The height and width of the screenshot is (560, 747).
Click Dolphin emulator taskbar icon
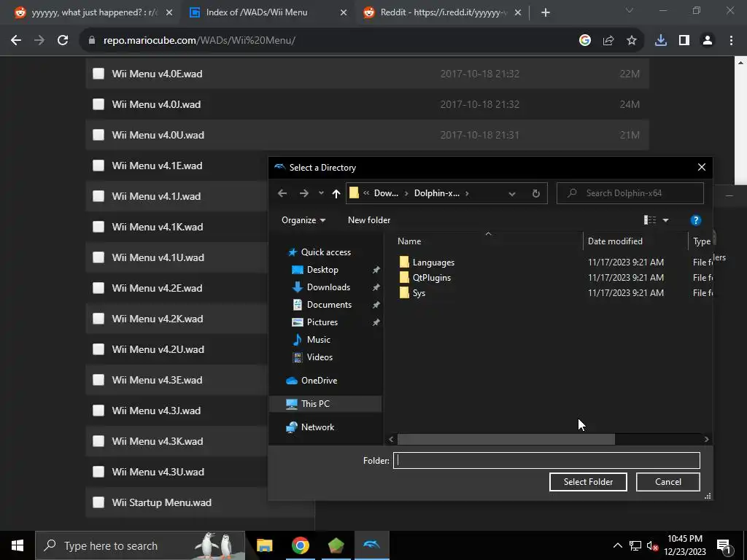tap(371, 545)
